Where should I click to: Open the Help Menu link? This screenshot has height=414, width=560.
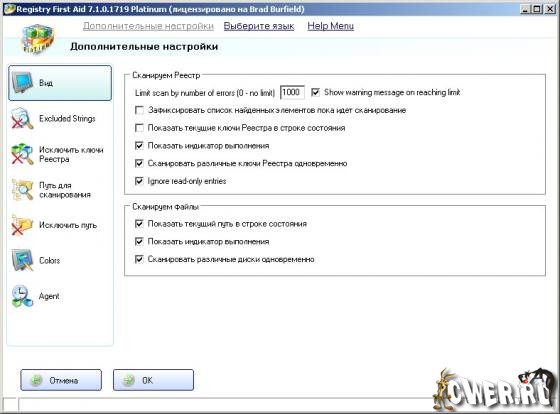pyautogui.click(x=330, y=26)
